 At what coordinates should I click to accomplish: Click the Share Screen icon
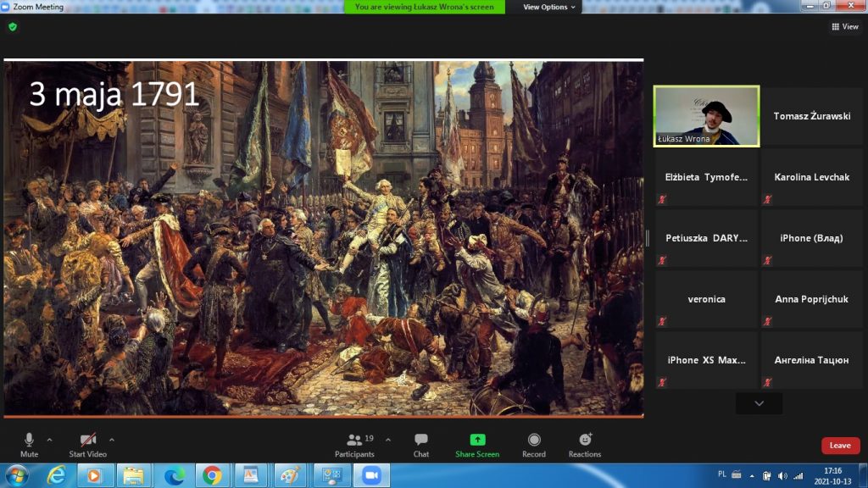point(477,440)
